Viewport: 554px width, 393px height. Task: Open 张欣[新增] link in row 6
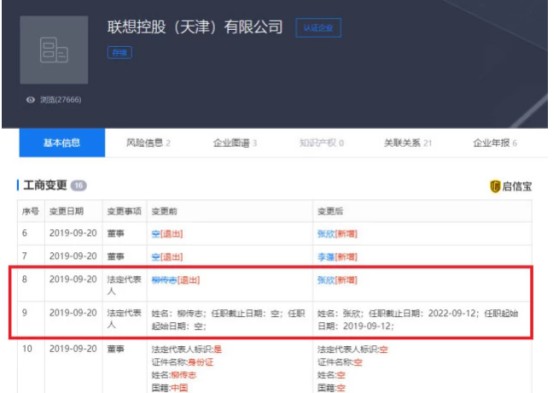pos(337,234)
